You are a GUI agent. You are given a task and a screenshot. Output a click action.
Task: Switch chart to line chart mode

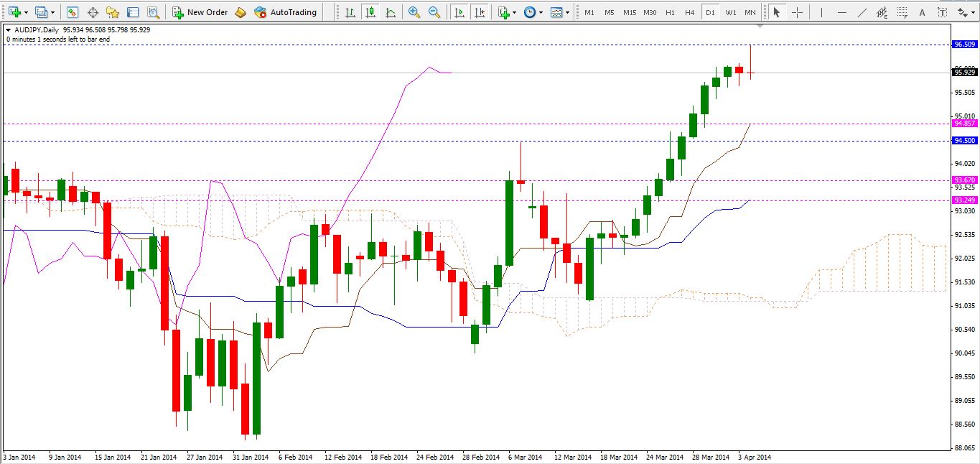coord(390,12)
